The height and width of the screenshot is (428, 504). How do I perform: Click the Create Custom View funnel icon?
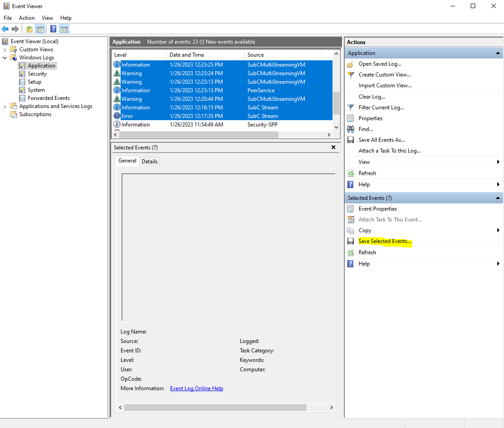tap(351, 75)
